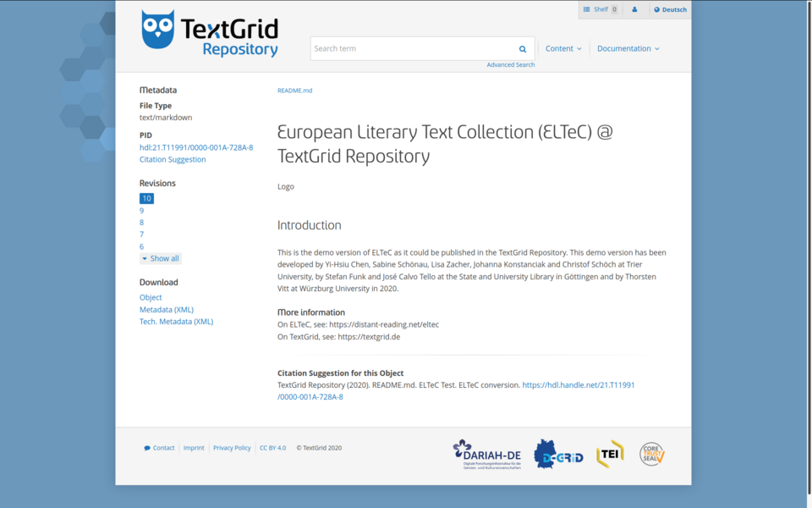Download the Metadata (XML) file

[x=166, y=310]
